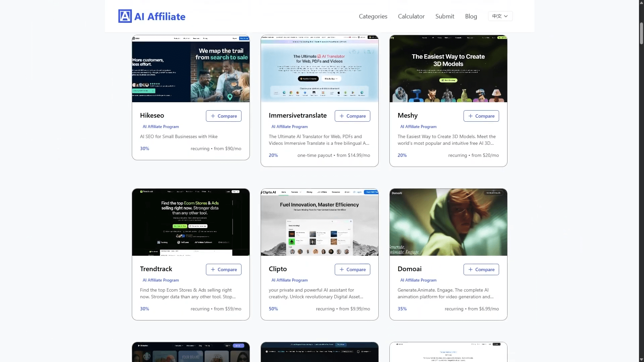Open the Categories menu item
Image resolution: width=644 pixels, height=362 pixels.
click(373, 16)
